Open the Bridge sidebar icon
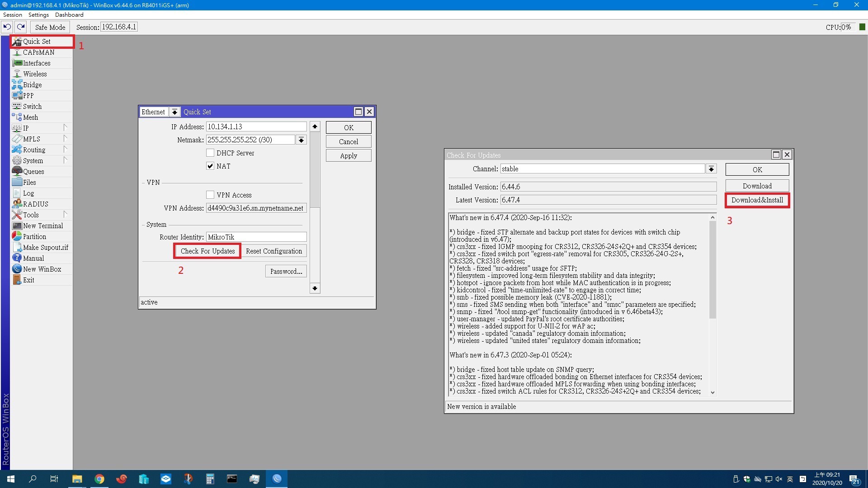Screen dimensions: 868x488 pos(17,84)
